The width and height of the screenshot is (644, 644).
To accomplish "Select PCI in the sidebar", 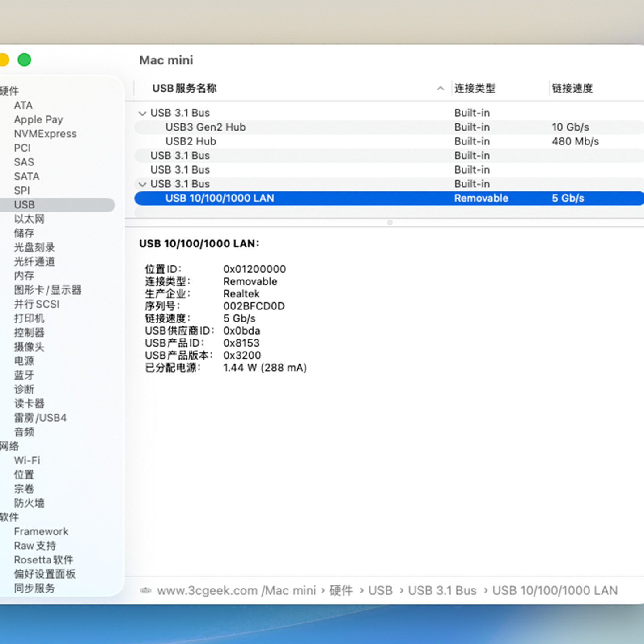I will 22,148.
